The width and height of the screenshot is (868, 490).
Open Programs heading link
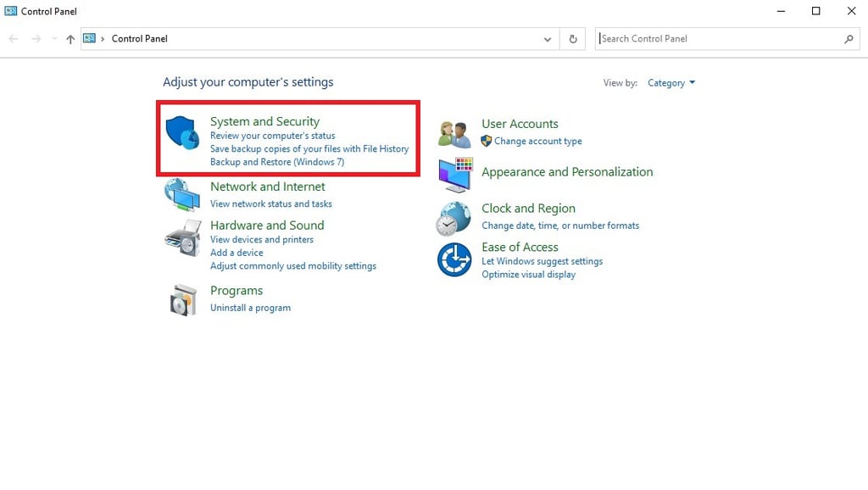click(236, 291)
